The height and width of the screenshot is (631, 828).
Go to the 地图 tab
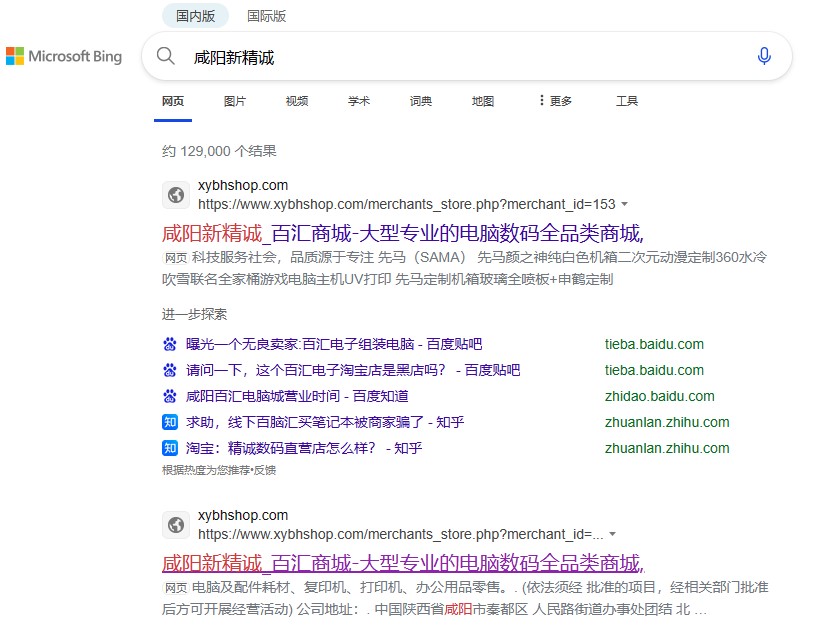click(483, 101)
